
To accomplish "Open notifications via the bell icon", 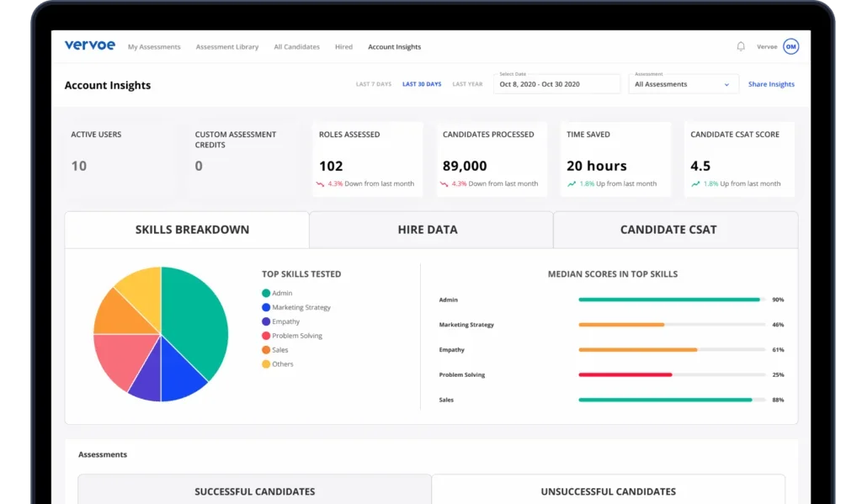I will coord(740,46).
